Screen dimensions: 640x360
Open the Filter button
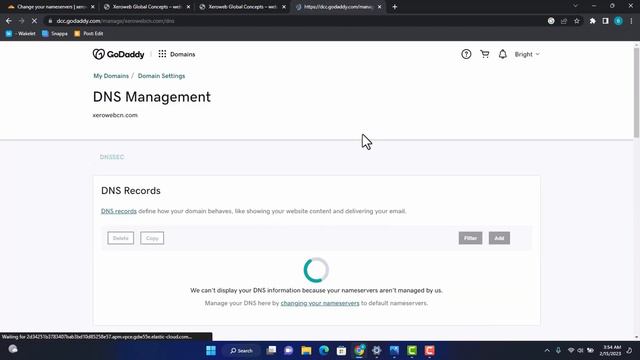[x=470, y=238]
